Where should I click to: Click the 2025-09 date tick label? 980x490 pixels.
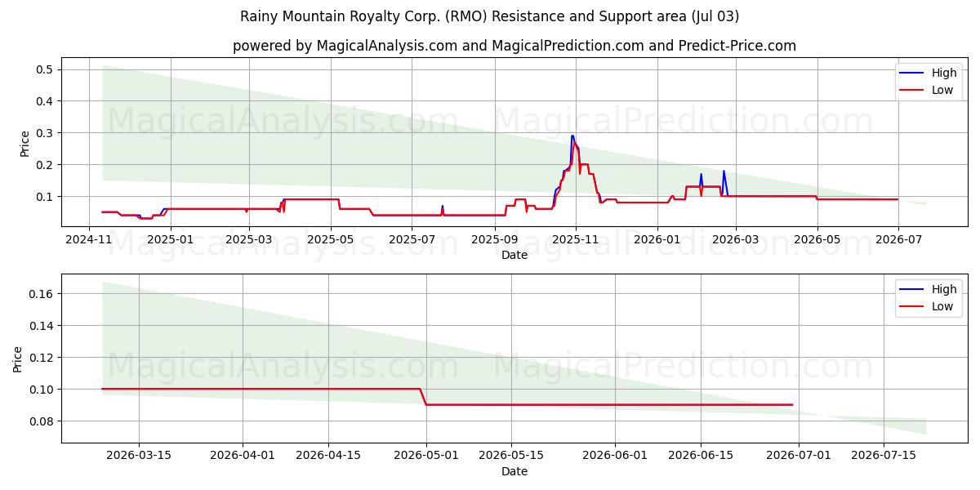pyautogui.click(x=495, y=240)
